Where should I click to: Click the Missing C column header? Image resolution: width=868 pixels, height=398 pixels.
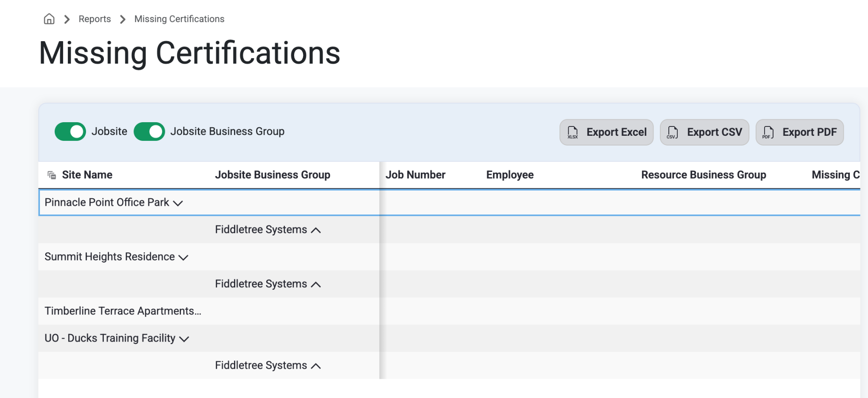point(836,175)
